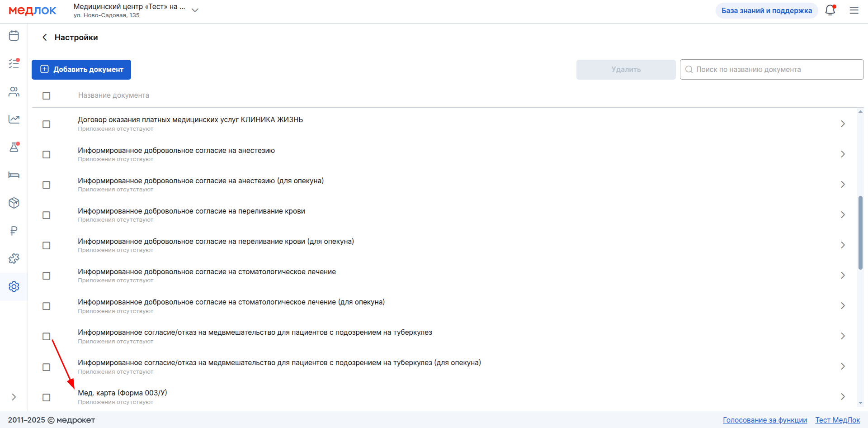Open chevron for согласие на переливание крови
Image resolution: width=868 pixels, height=428 pixels.
coord(842,215)
